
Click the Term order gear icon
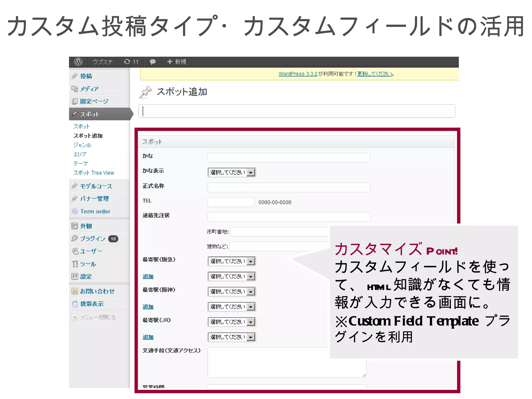(75, 211)
